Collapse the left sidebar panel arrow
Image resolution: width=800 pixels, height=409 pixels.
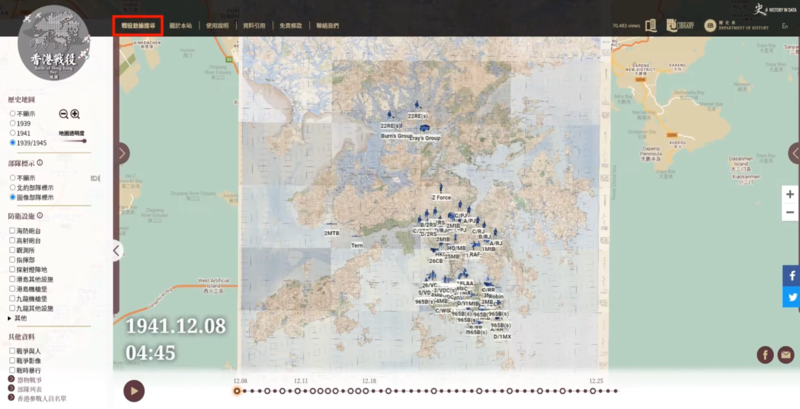pos(116,251)
